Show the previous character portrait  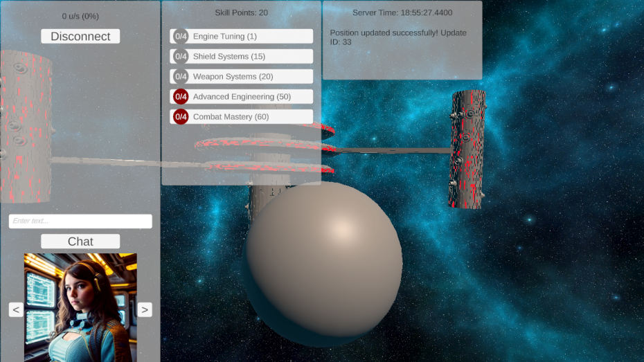click(x=16, y=309)
